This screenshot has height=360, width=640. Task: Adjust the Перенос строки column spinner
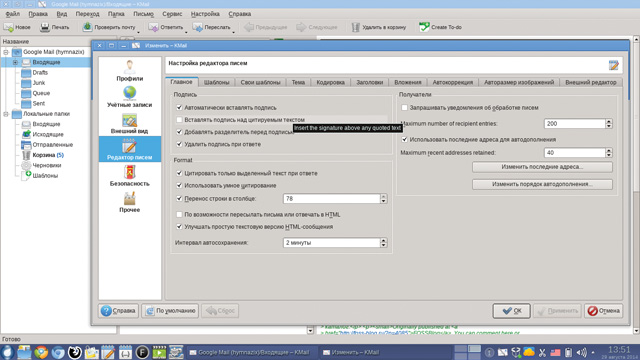(x=383, y=199)
